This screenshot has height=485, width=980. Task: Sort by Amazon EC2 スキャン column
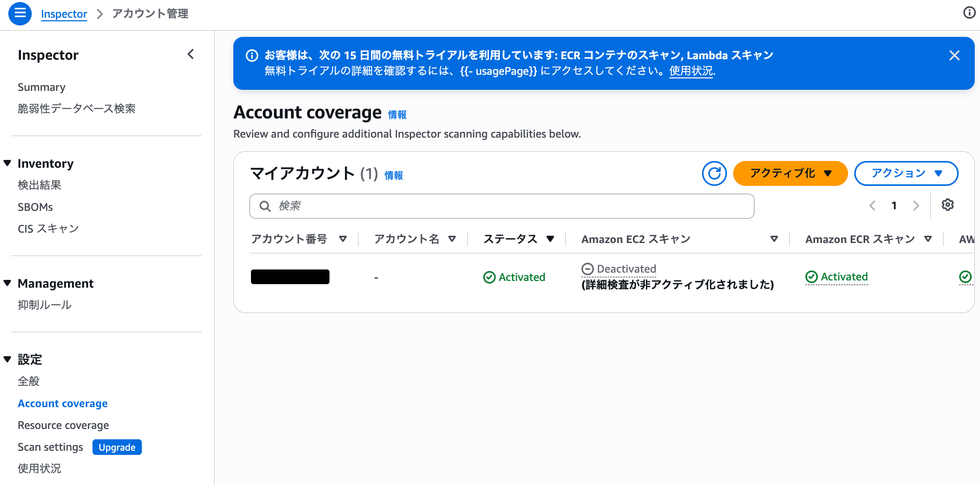point(774,239)
